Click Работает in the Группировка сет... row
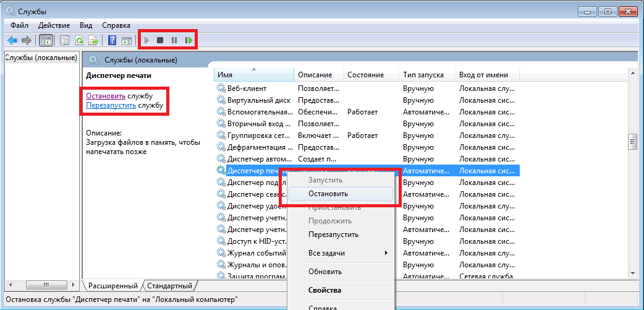This screenshot has height=310, width=644. point(362,136)
